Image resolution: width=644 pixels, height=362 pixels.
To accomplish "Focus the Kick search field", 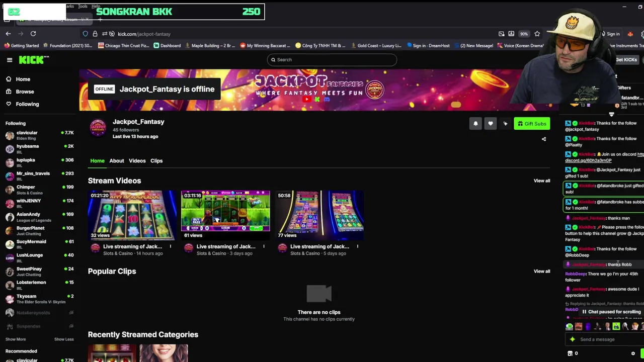I will click(x=332, y=60).
